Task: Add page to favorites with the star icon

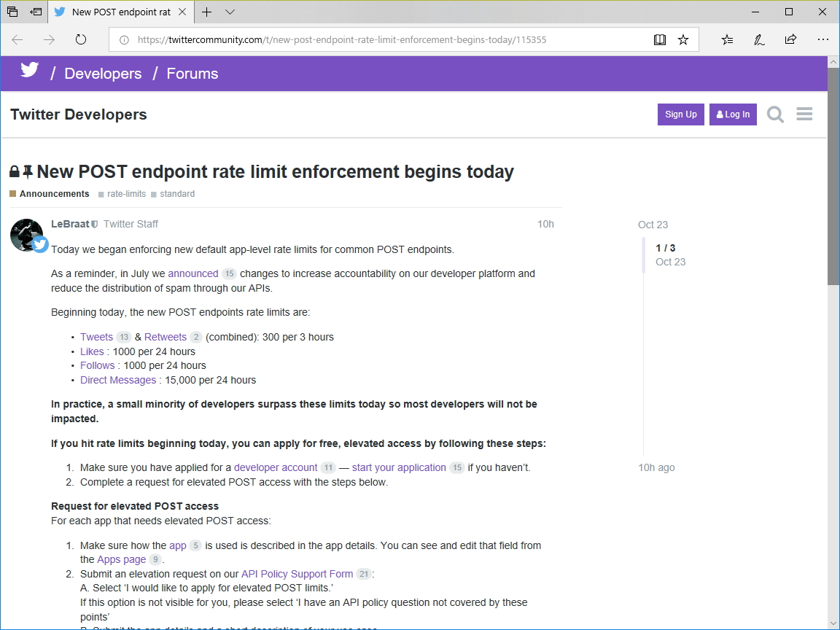Action: click(x=683, y=40)
